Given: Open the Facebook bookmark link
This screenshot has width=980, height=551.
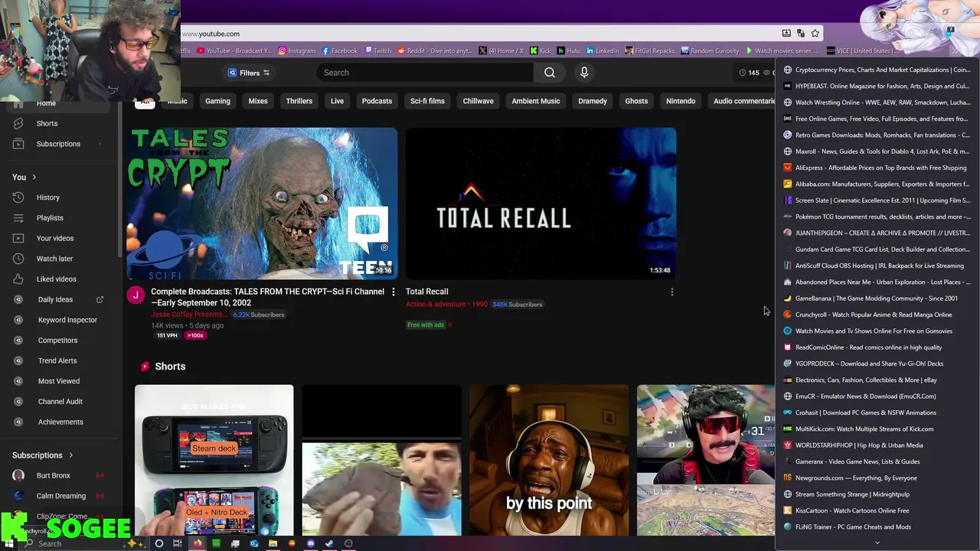Looking at the screenshot, I should [339, 51].
